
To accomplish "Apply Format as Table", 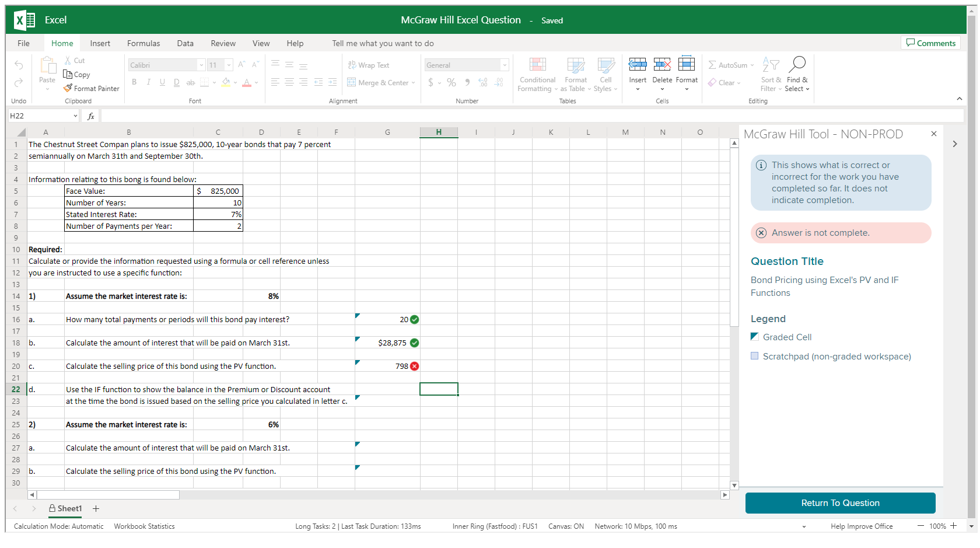I will click(575, 74).
